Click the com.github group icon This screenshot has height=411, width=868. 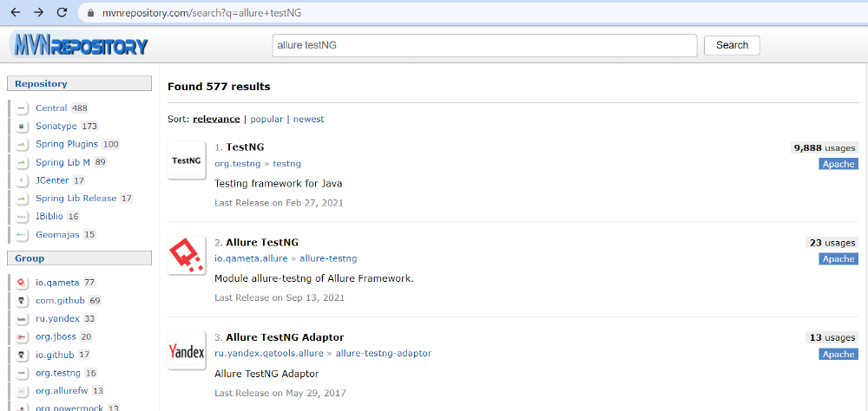tap(23, 301)
